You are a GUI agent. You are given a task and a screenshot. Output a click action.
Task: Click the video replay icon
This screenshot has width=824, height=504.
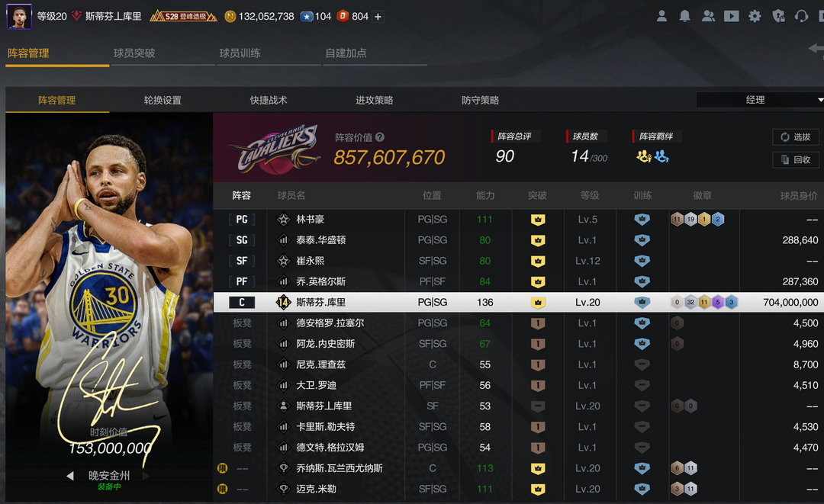731,16
